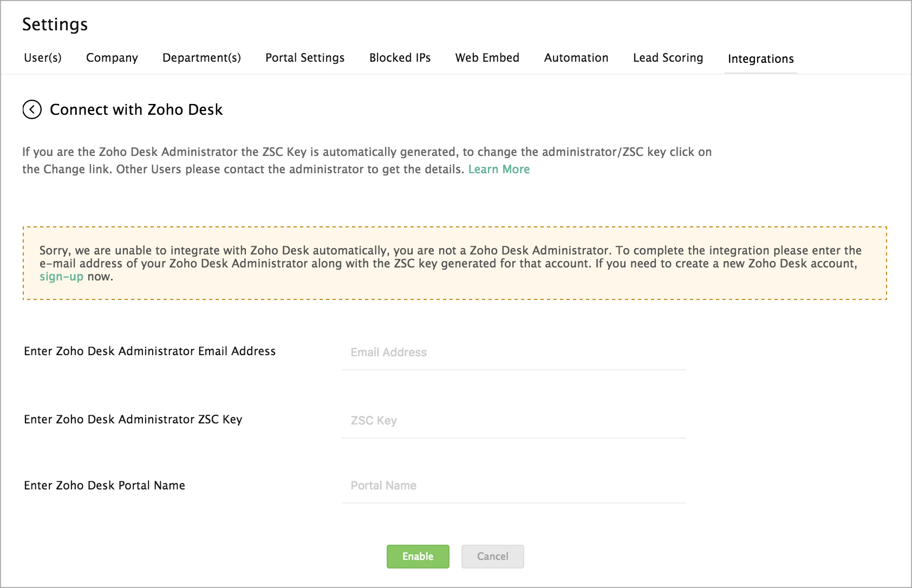Open the Web Embed tab
This screenshot has height=588, width=912.
[x=487, y=58]
